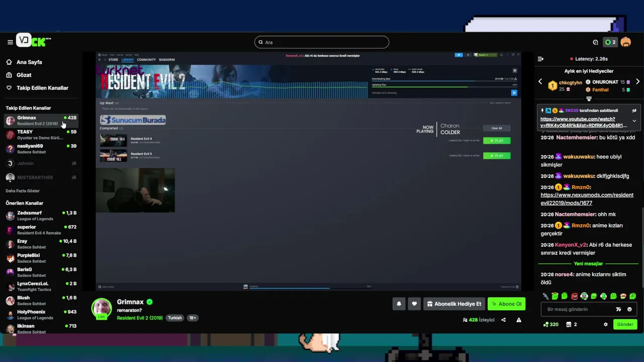Open the 7TV emote menu icon

[618, 309]
